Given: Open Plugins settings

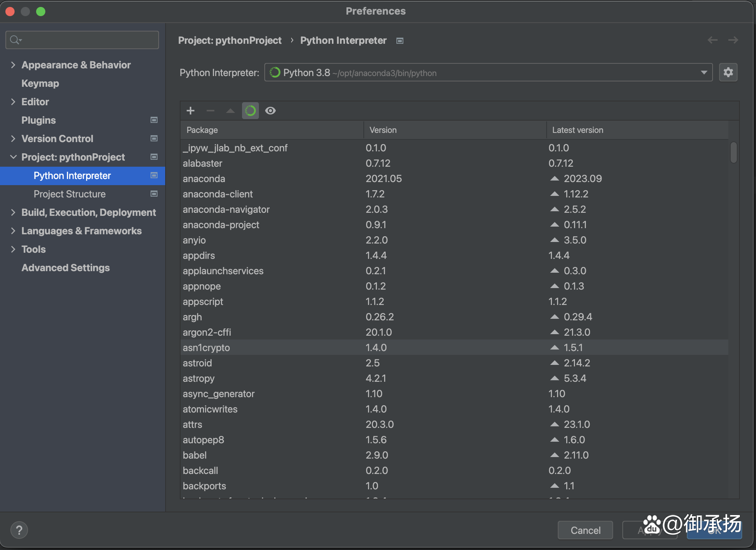Looking at the screenshot, I should pos(39,120).
